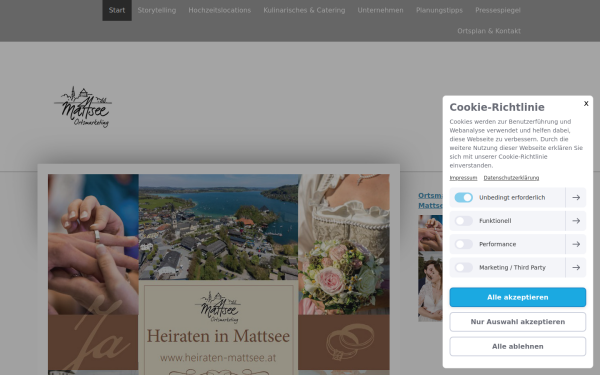Enable the Funktionell cookie switch

(x=463, y=221)
